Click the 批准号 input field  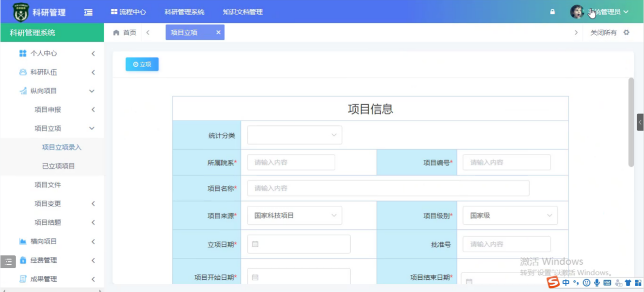(x=507, y=244)
